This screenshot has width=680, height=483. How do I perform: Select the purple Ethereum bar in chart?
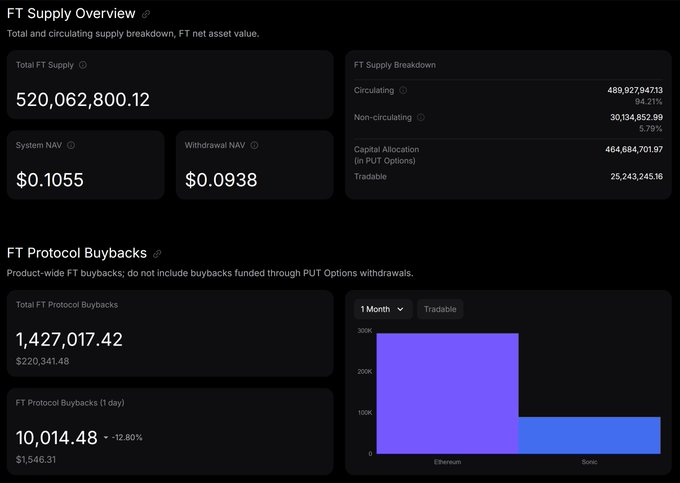click(x=447, y=393)
